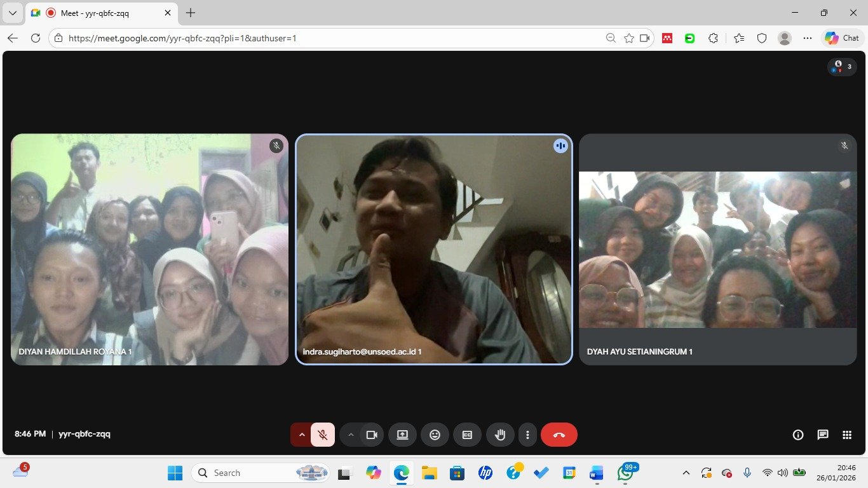The image size is (868, 488).
Task: Open the Send a reaction emoji panel
Action: pyautogui.click(x=435, y=435)
